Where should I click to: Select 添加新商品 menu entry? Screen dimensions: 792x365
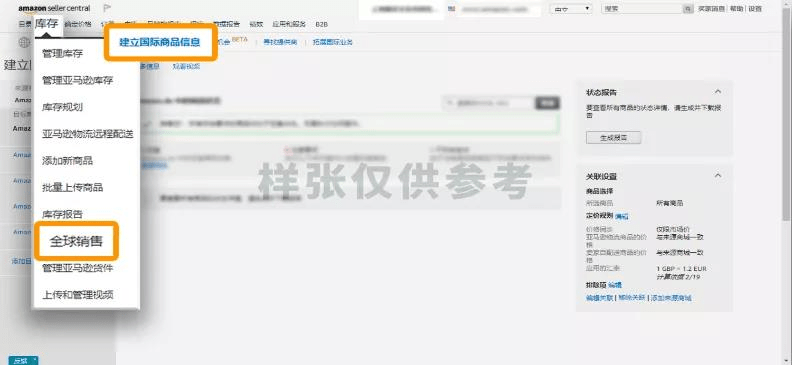point(67,161)
